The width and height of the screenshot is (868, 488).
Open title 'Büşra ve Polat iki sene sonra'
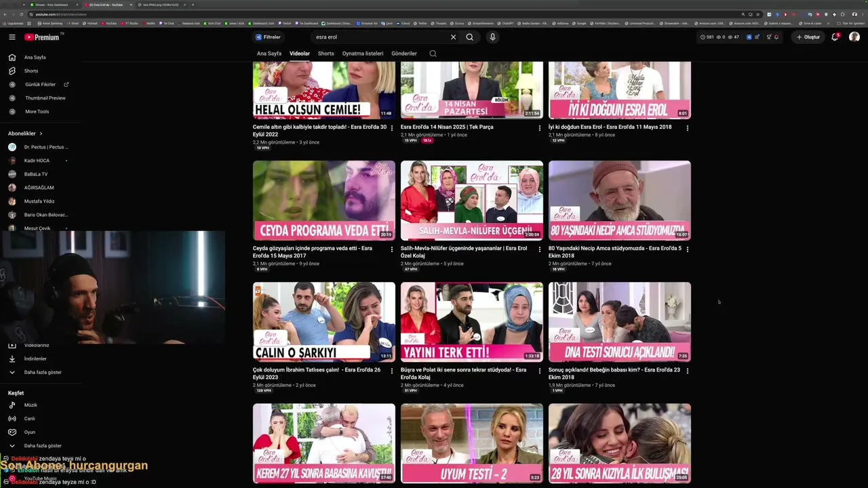pos(464,373)
